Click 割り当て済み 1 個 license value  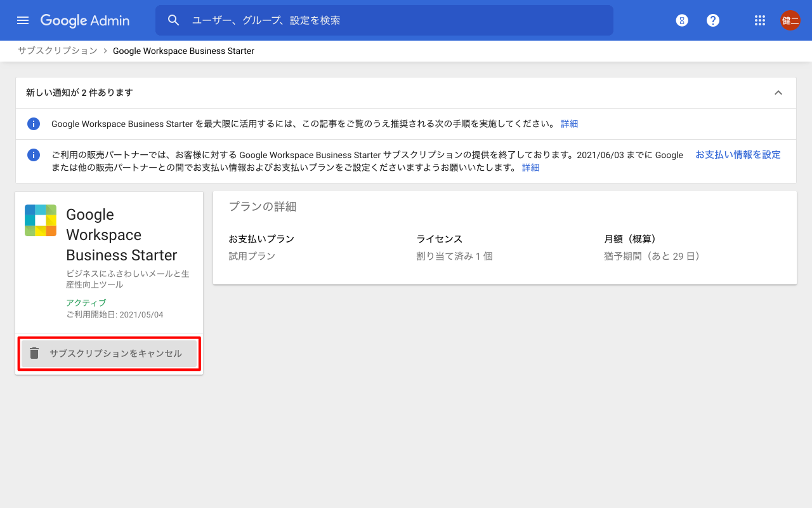pyautogui.click(x=454, y=257)
